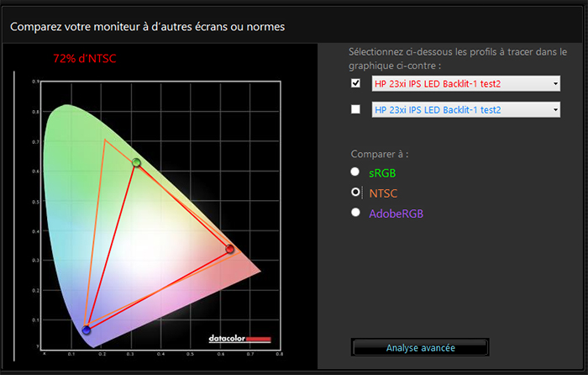Click the arrow of the first profile combo box
Image resolution: width=588 pixels, height=375 pixels.
tap(555, 83)
